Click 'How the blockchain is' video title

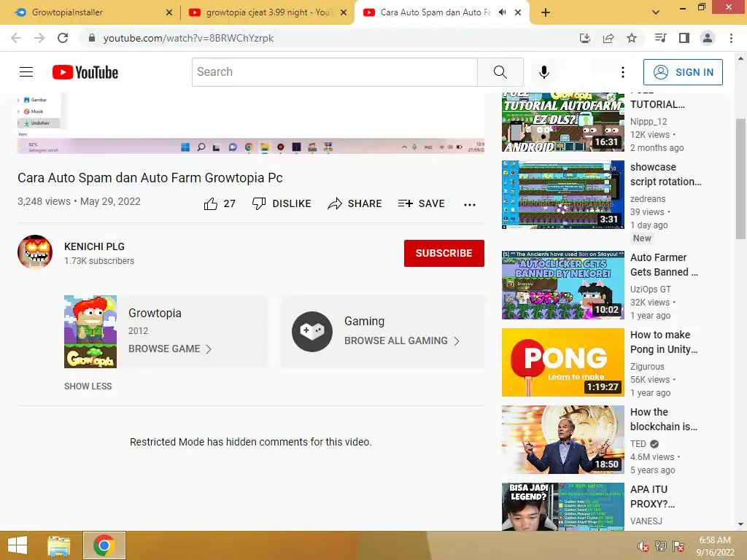[x=663, y=419]
